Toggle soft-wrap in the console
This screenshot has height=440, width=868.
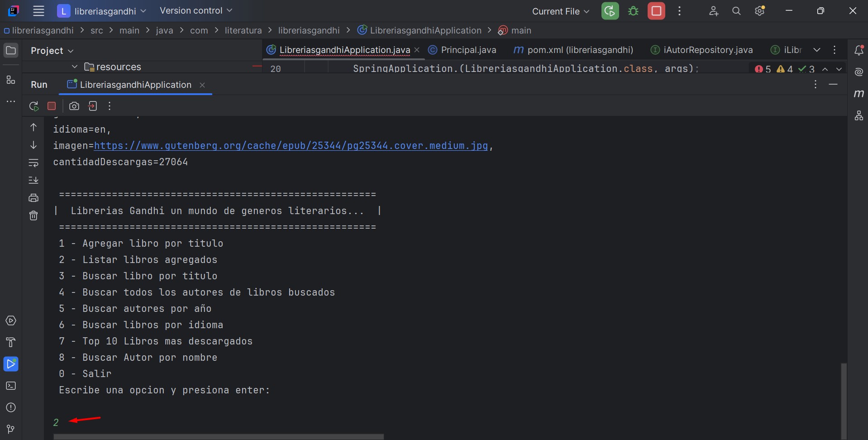tap(33, 163)
